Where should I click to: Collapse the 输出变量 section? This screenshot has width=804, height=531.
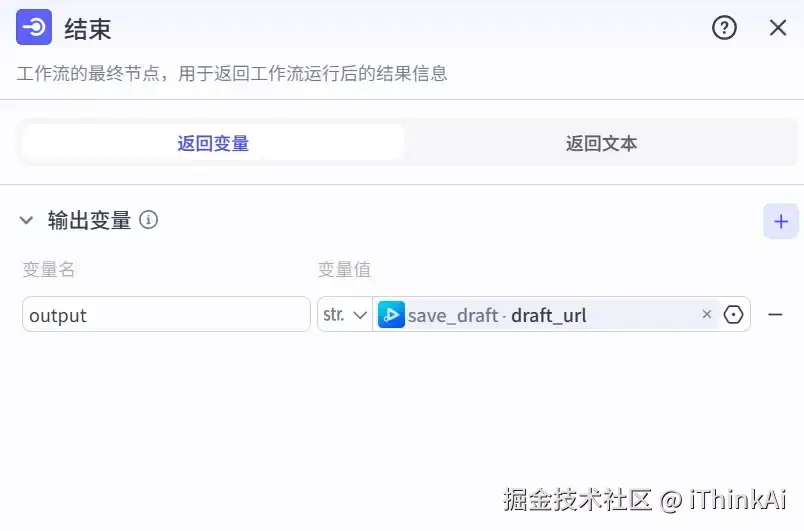point(26,220)
